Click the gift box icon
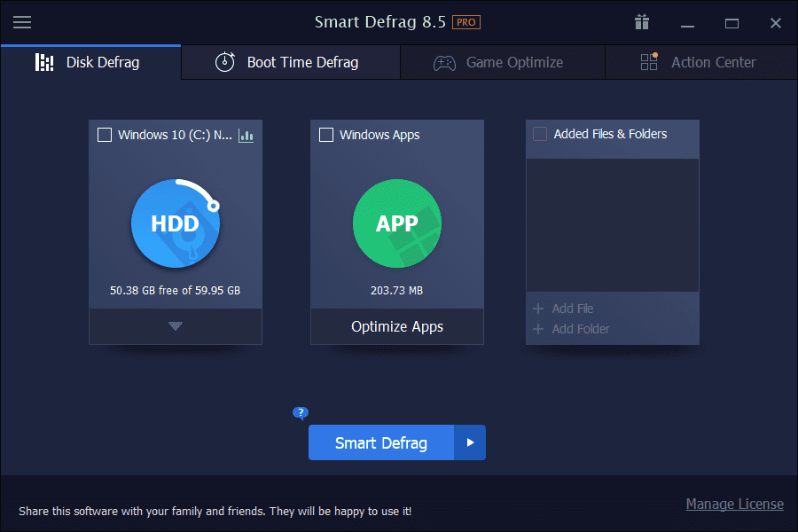 (x=642, y=22)
